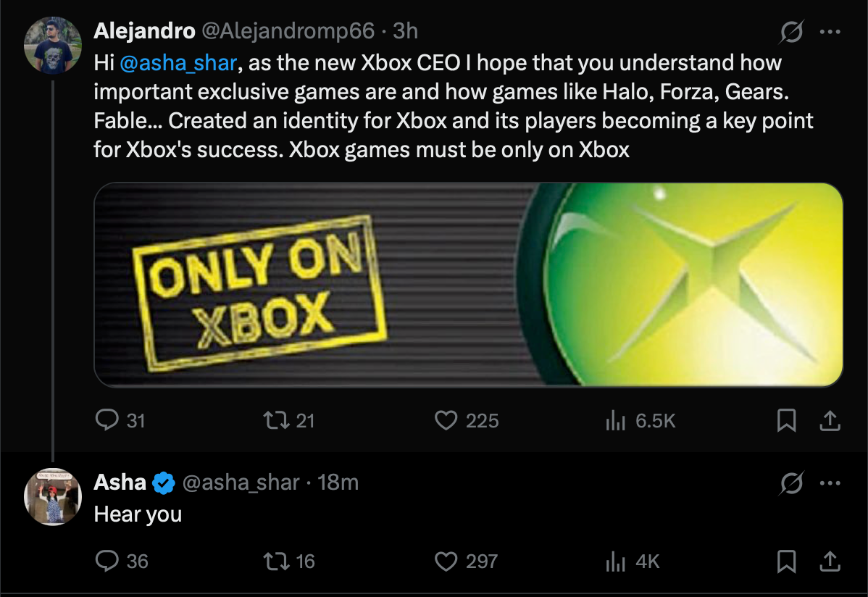The height and width of the screenshot is (597, 868).
Task: Open the 'Only on Xbox' image
Action: tap(468, 285)
